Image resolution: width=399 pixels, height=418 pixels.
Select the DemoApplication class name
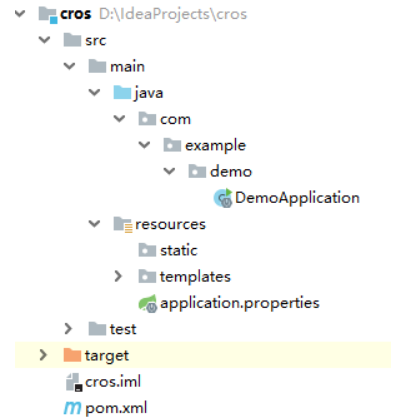(297, 198)
